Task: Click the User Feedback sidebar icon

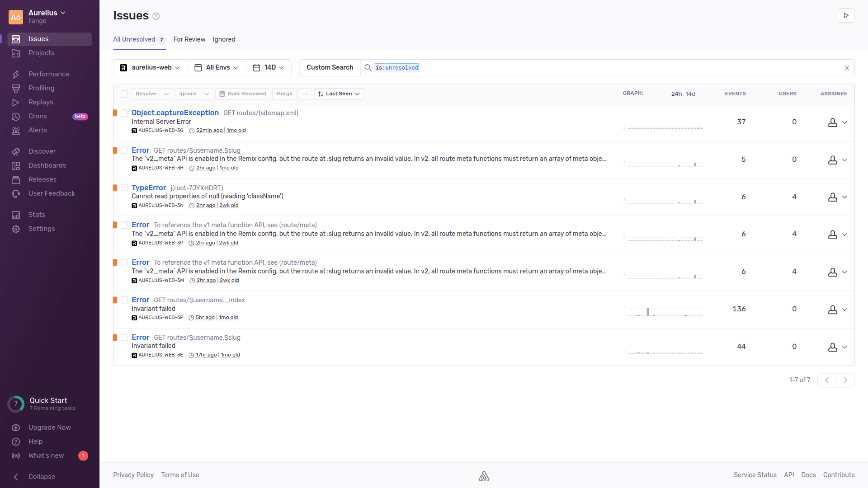Action: tap(16, 193)
